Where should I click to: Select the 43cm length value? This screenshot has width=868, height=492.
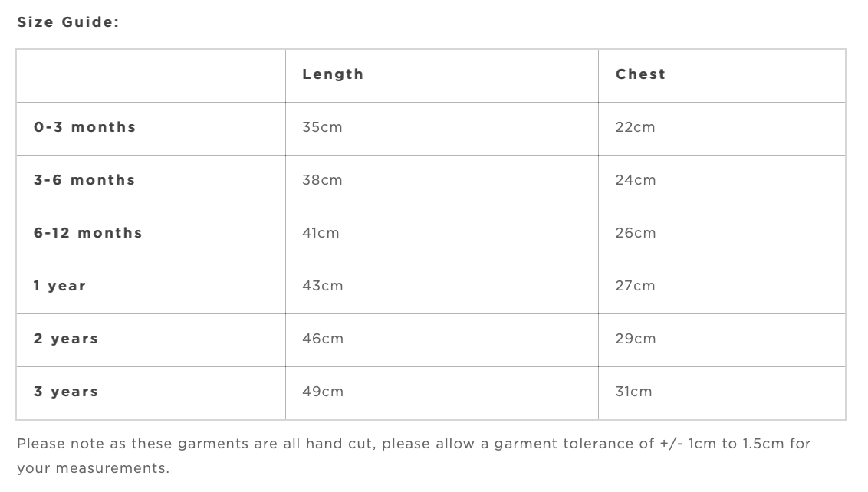click(x=323, y=286)
